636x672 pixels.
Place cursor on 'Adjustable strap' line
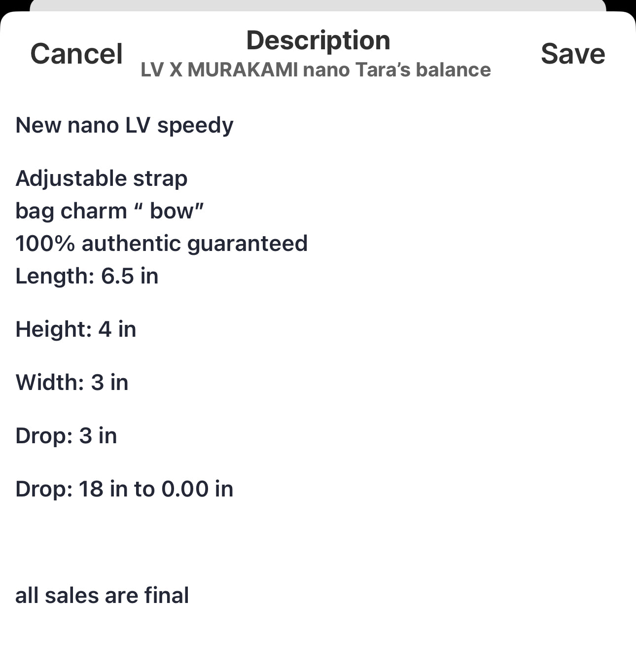102,178
